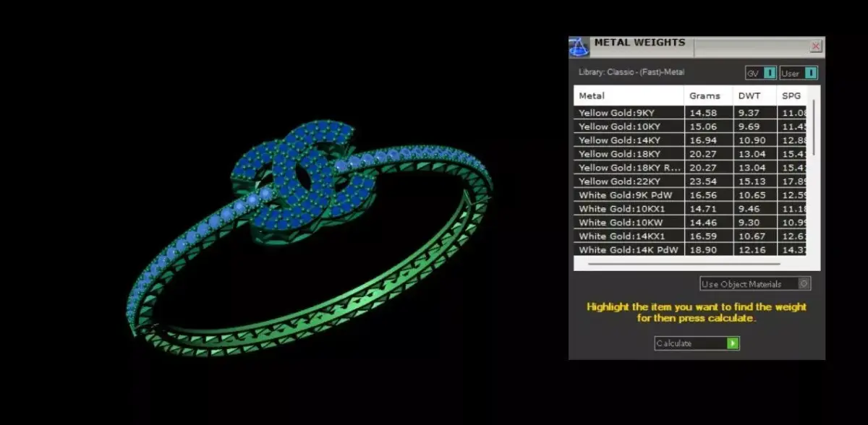Click the 15.06 grams value
868x425 pixels.
[x=704, y=126]
